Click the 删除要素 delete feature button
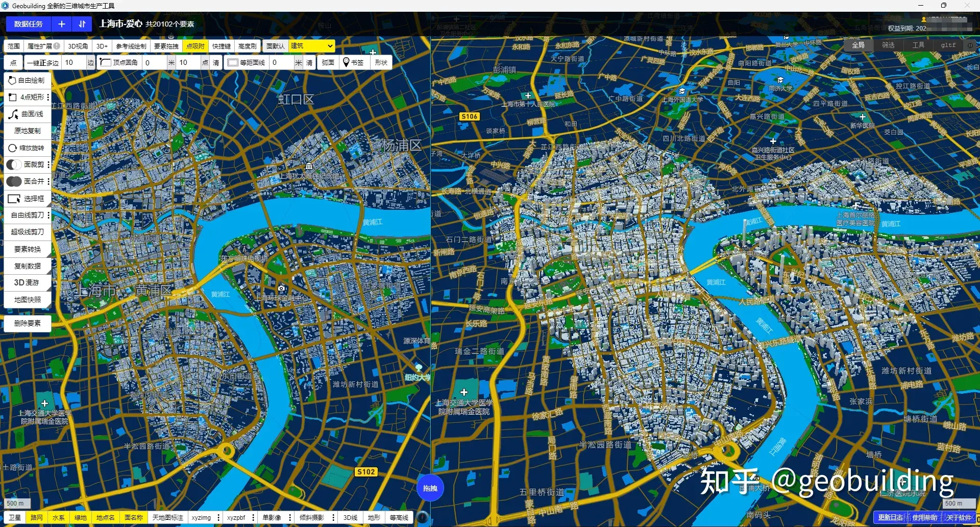Viewport: 980px width, 527px height. click(x=27, y=323)
